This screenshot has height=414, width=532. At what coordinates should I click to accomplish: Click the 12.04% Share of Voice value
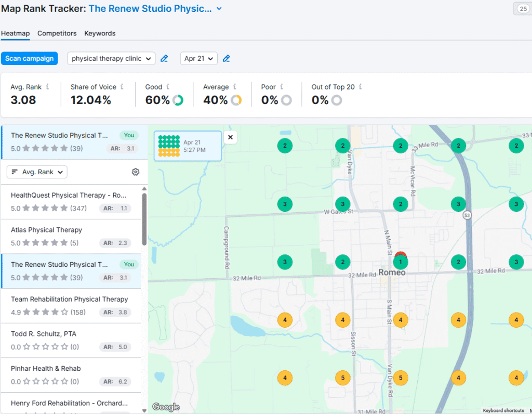coord(91,100)
